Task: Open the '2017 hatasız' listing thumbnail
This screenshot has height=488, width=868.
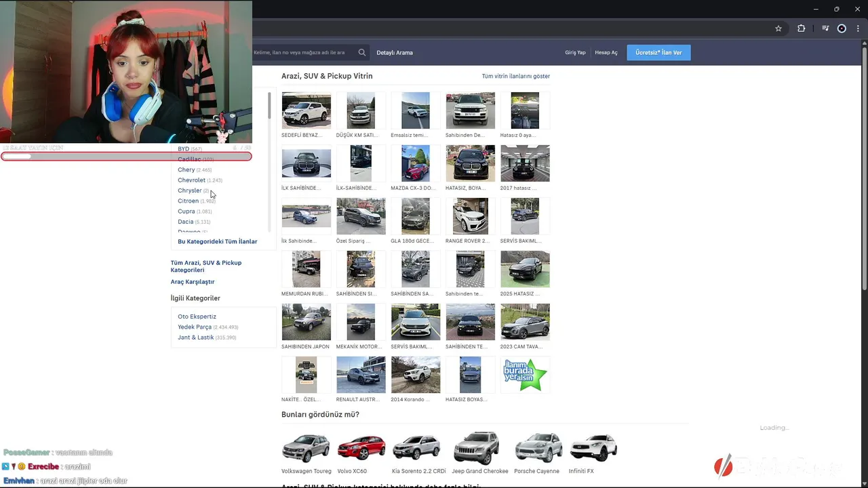Action: pyautogui.click(x=525, y=163)
